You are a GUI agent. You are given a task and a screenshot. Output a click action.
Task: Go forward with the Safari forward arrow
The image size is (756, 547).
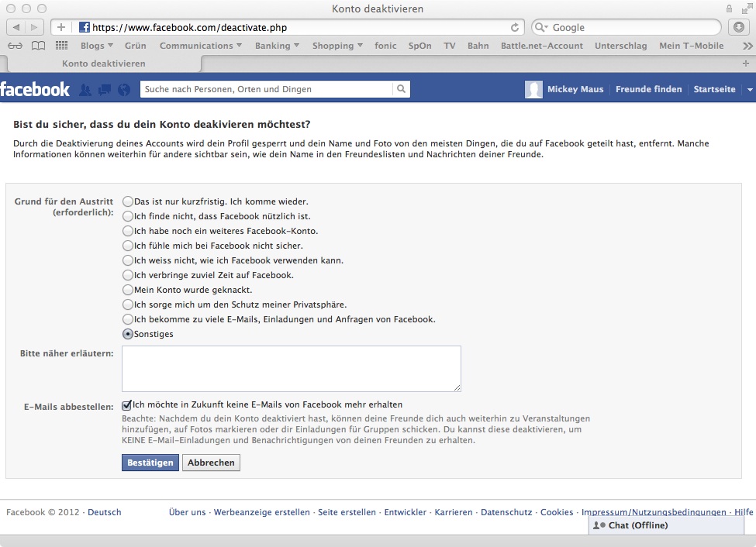(34, 27)
